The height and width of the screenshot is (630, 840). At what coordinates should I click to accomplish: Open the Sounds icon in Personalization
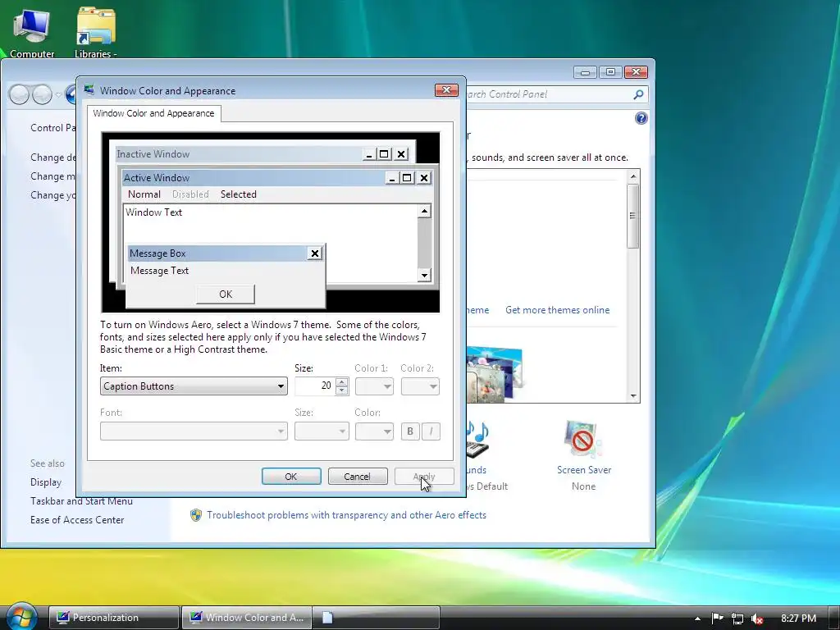(477, 440)
